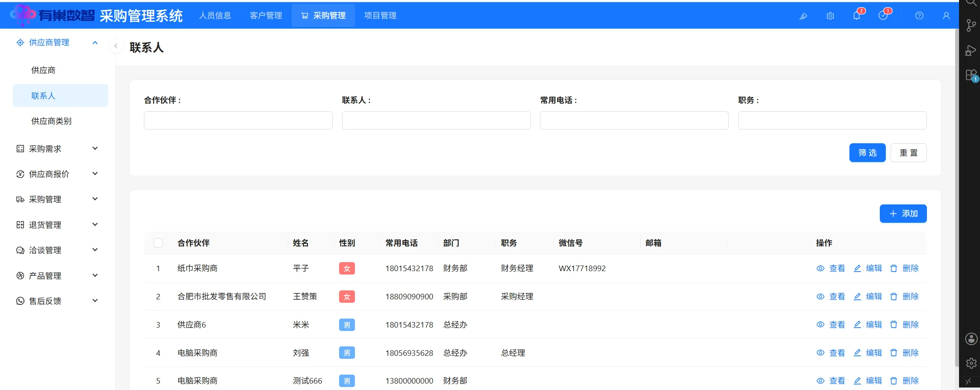Expand the 售后反馈 chevron
Image resolution: width=980 pixels, height=390 pixels.
tap(95, 301)
